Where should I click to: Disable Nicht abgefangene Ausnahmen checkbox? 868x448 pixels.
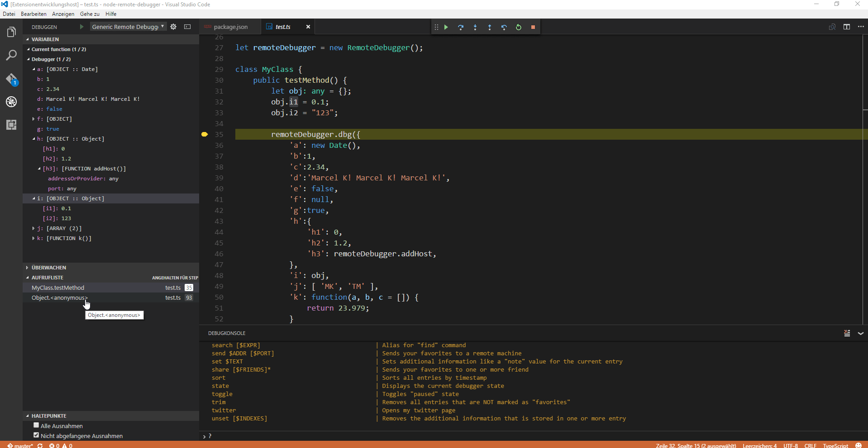coord(36,435)
